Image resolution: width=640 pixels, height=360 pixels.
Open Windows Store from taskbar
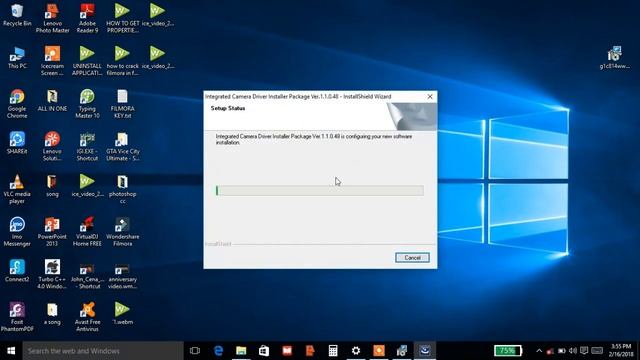pyautogui.click(x=264, y=351)
